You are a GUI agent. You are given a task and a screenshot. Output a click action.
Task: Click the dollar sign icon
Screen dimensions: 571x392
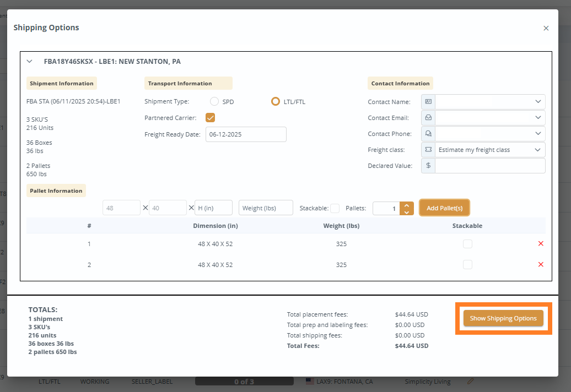[428, 166]
